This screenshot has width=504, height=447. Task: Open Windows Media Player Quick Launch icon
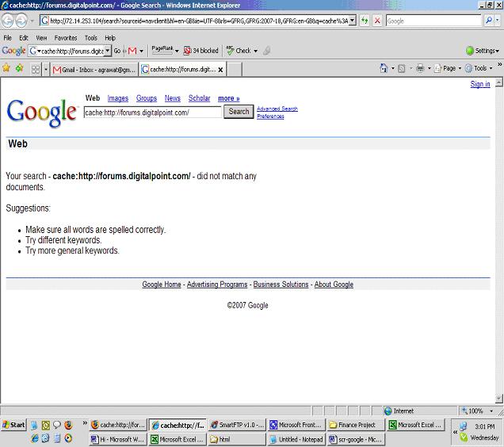68,438
